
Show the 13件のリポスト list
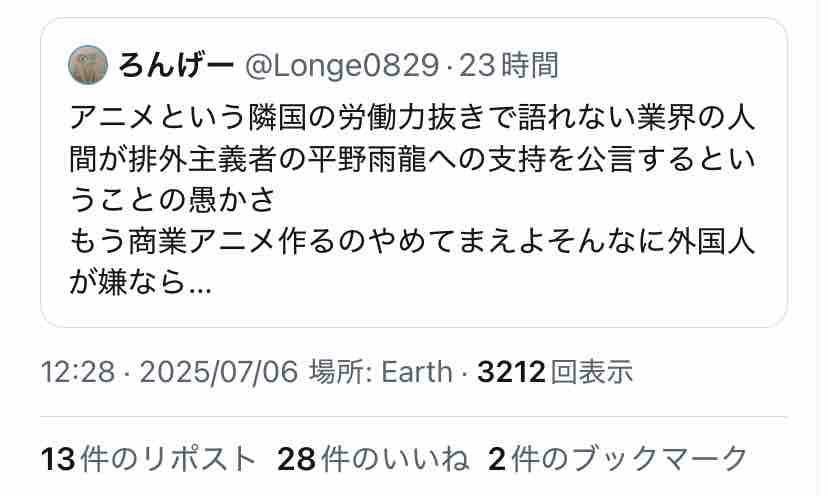click(148, 458)
